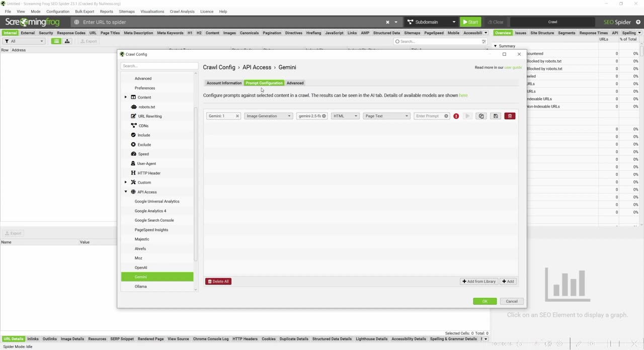Switch to tree view in main window
Image resolution: width=644 pixels, height=350 pixels.
point(67,41)
